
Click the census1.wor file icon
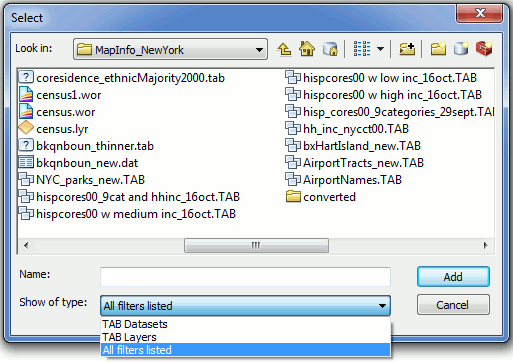pos(26,94)
